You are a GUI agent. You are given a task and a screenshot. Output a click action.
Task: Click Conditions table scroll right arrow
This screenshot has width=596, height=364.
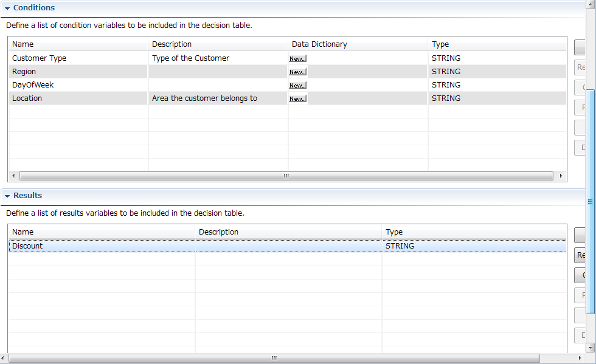click(561, 176)
